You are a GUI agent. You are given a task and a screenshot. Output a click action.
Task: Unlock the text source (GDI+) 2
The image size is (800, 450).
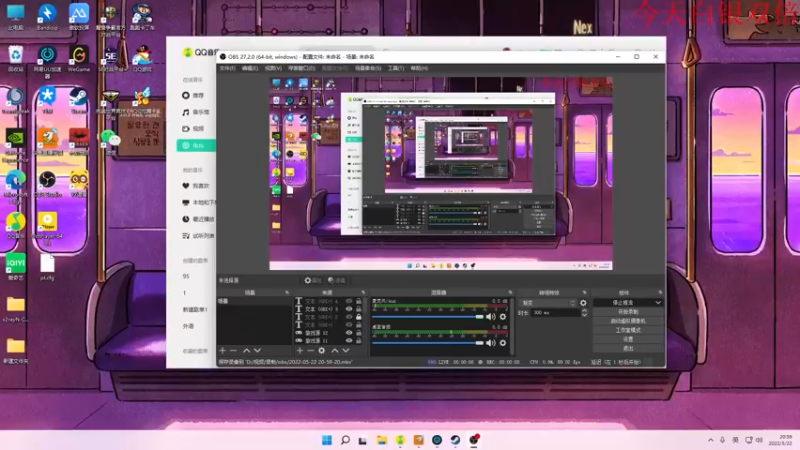pyautogui.click(x=359, y=317)
